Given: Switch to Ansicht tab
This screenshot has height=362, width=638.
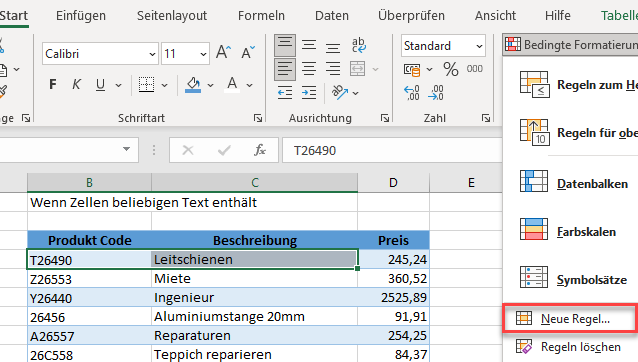Looking at the screenshot, I should 495,15.
